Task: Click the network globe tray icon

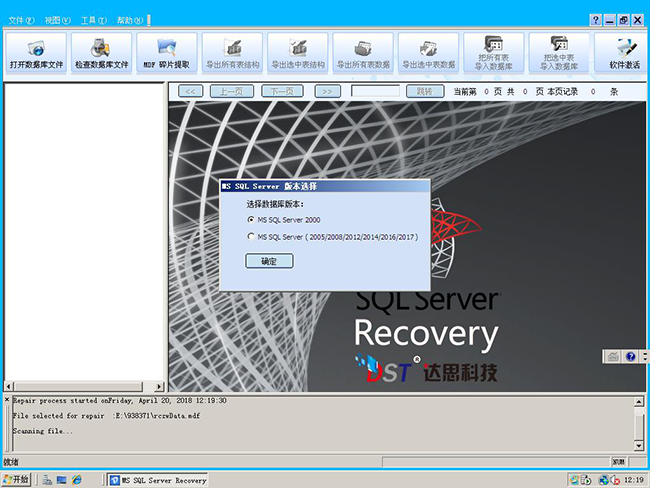Action: pos(604,480)
